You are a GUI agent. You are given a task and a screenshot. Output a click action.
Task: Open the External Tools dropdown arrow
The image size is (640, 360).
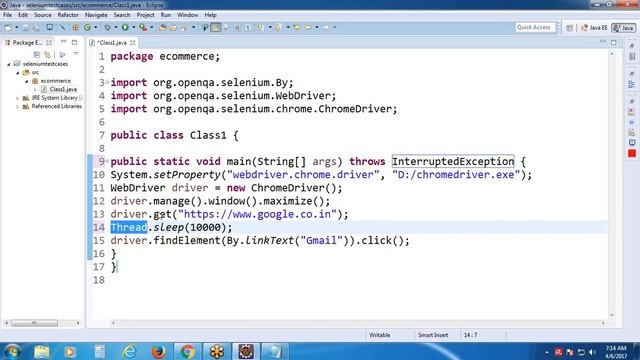(152, 27)
